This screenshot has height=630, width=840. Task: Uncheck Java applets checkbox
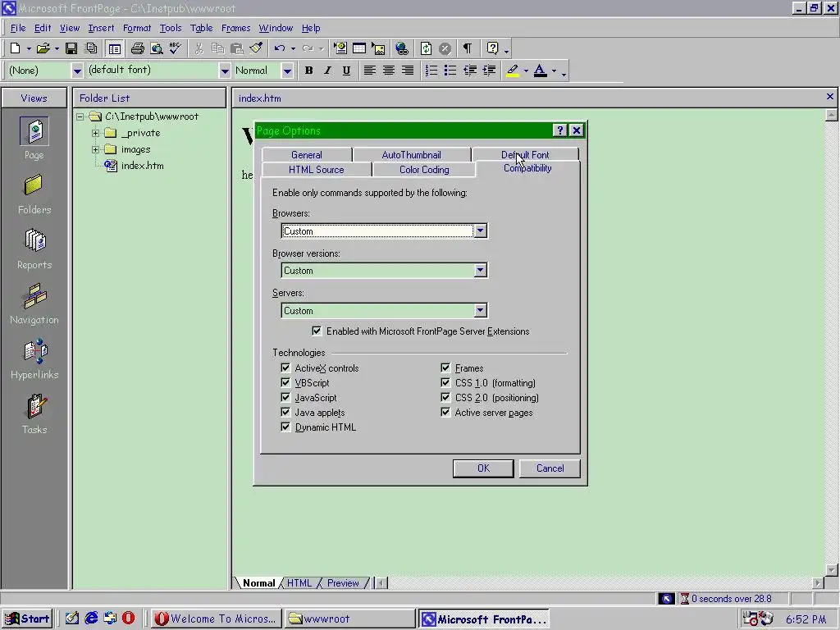coord(285,412)
